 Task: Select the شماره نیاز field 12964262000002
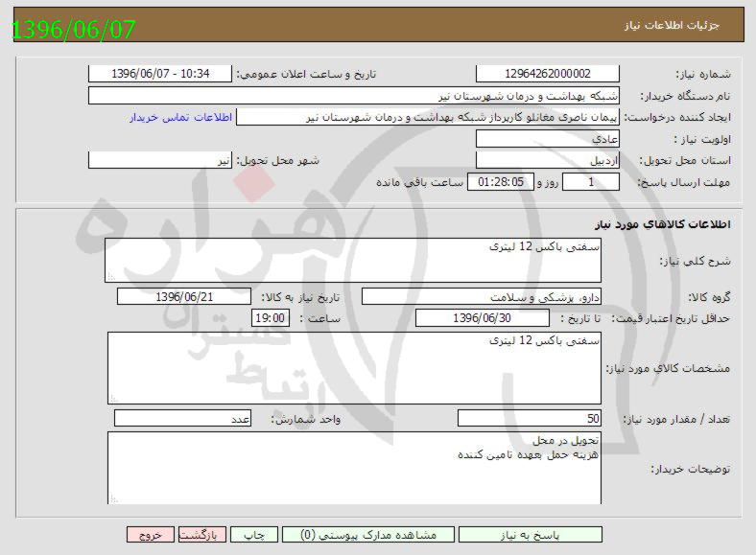(x=547, y=74)
